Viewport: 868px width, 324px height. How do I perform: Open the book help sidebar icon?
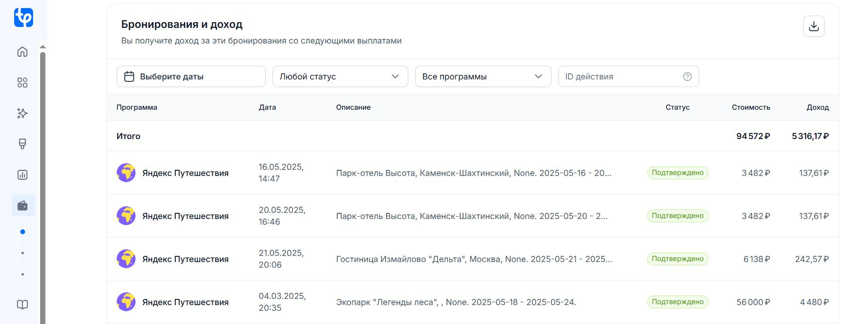tap(23, 305)
